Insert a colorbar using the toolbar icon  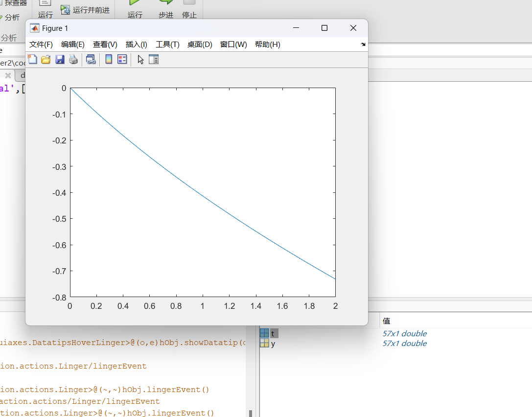point(109,59)
